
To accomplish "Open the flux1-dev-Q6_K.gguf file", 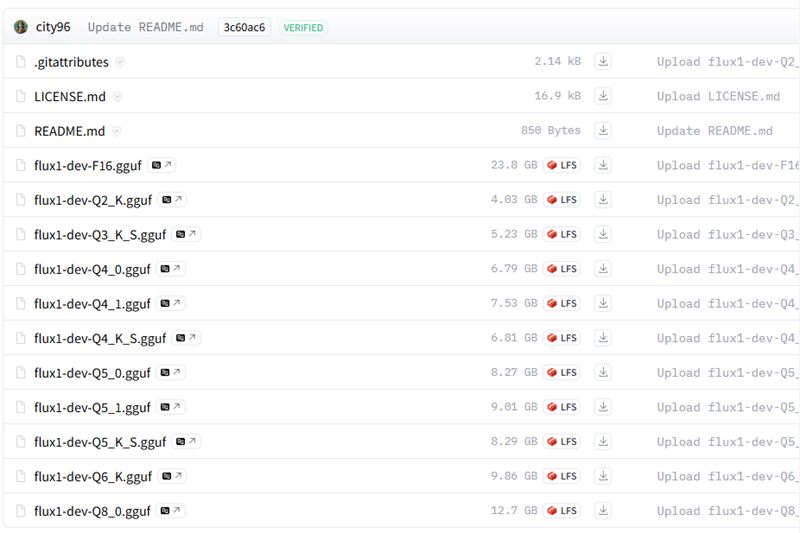I will click(x=93, y=476).
